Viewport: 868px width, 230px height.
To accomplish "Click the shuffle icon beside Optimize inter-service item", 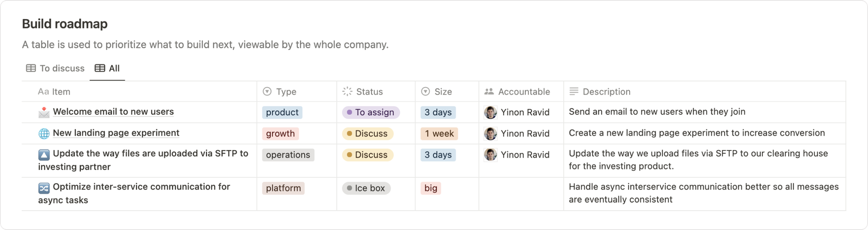I will click(44, 188).
